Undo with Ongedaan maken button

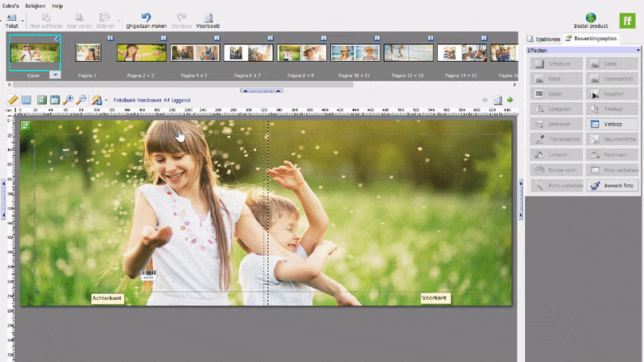coord(145,17)
